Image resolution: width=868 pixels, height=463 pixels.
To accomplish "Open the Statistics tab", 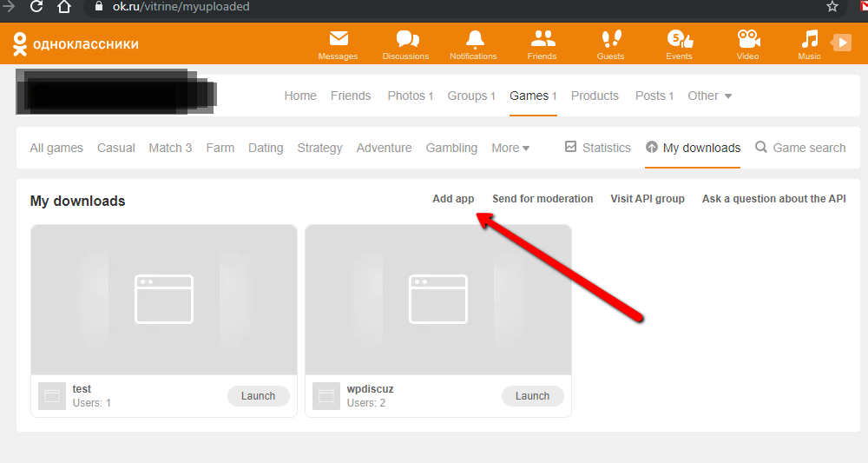I will coord(598,148).
